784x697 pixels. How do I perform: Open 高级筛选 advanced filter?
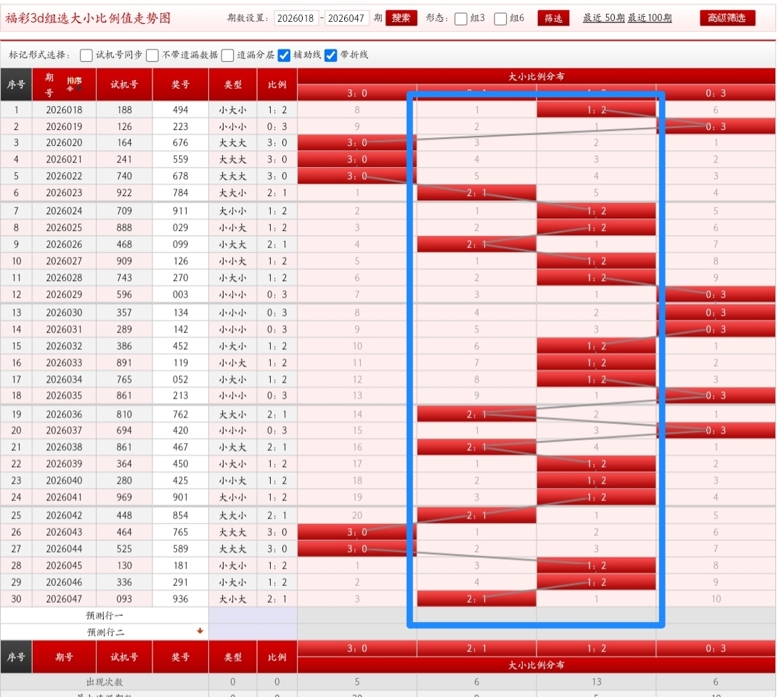pos(727,18)
